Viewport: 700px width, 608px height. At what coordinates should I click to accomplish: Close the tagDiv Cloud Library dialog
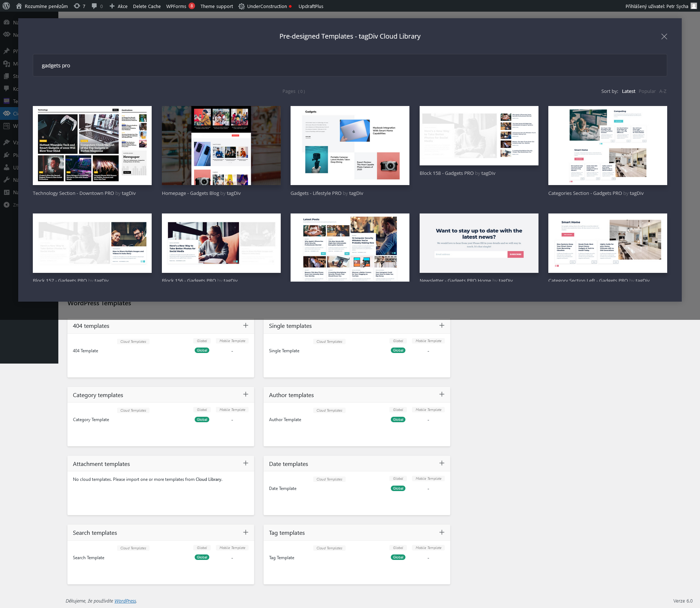664,36
